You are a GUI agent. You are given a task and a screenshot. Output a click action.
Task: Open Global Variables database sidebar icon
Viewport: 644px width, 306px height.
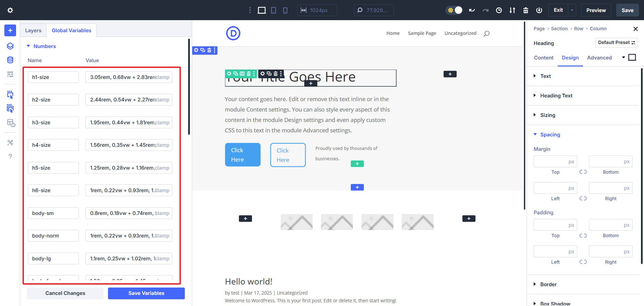pyautogui.click(x=10, y=60)
